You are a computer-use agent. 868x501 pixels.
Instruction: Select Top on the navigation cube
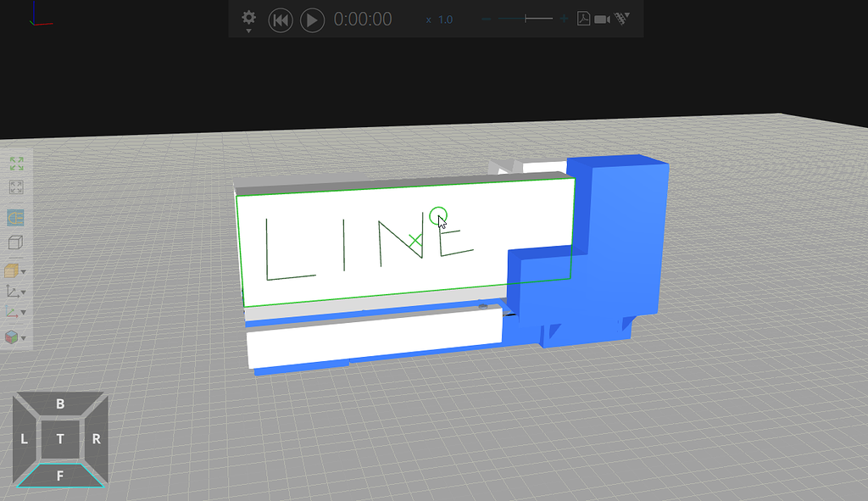[59, 439]
